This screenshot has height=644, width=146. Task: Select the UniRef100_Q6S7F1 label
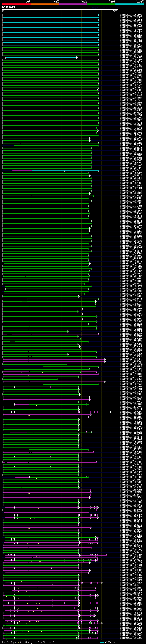[131, 178]
